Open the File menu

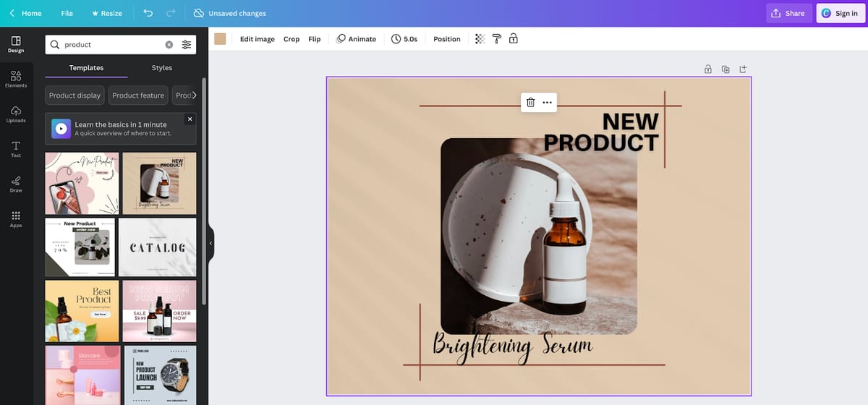point(67,13)
